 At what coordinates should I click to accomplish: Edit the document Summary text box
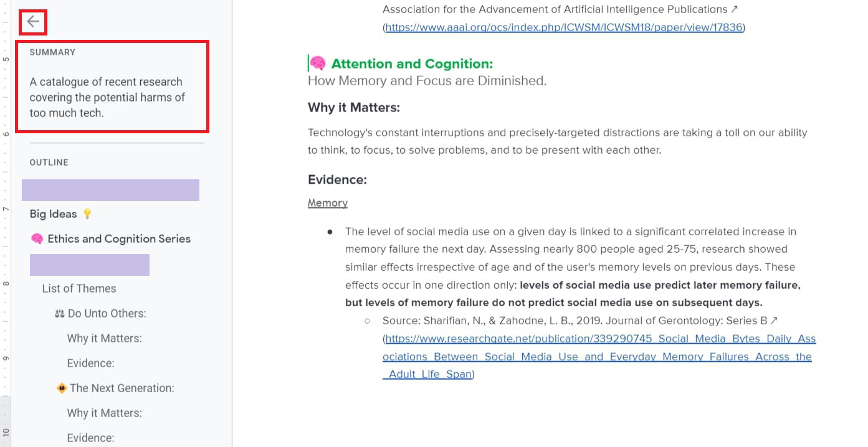click(107, 98)
